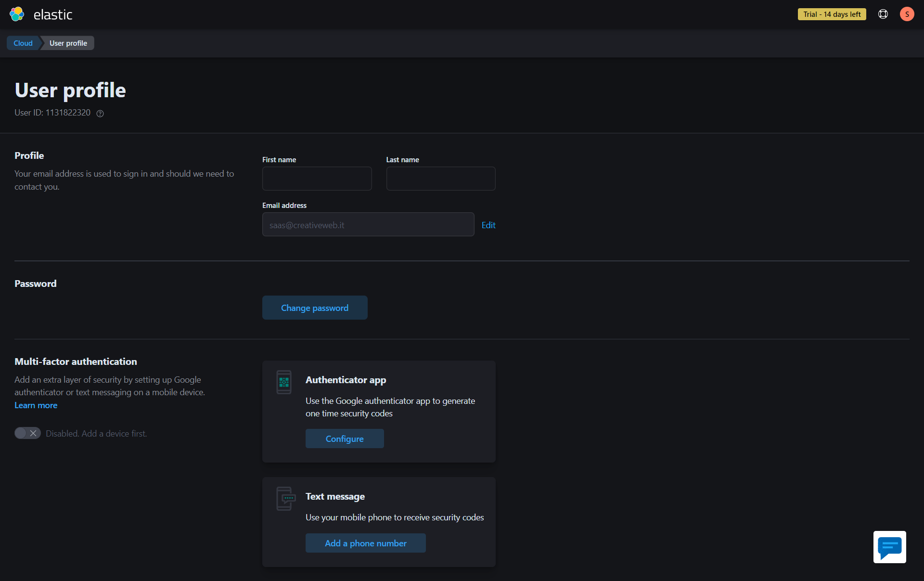Toggle the multi-factor authentication switch
924x581 pixels.
(x=26, y=433)
